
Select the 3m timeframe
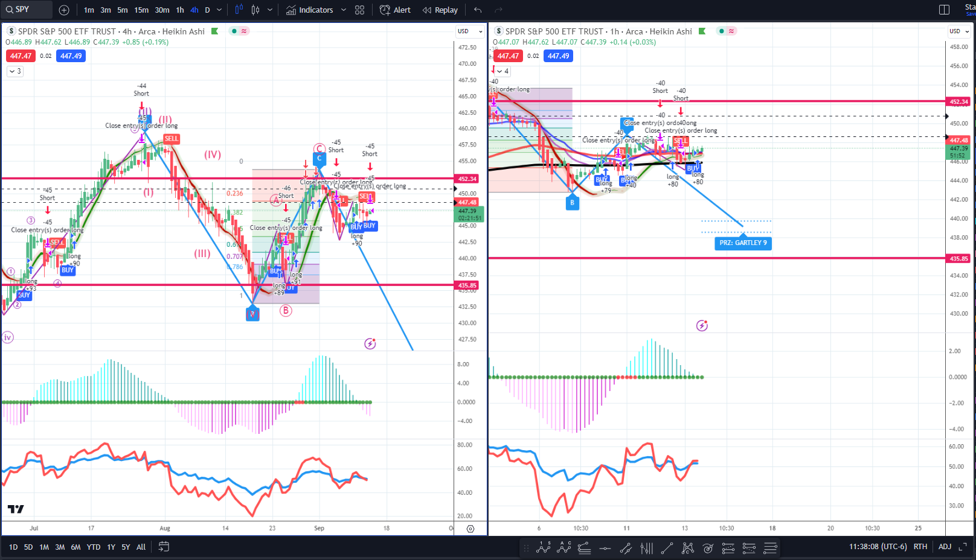[x=106, y=10]
